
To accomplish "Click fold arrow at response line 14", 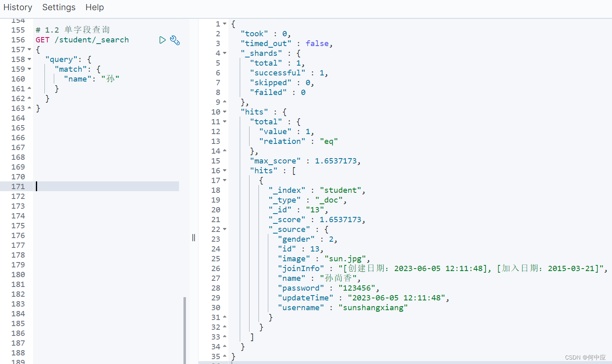I will (x=225, y=151).
